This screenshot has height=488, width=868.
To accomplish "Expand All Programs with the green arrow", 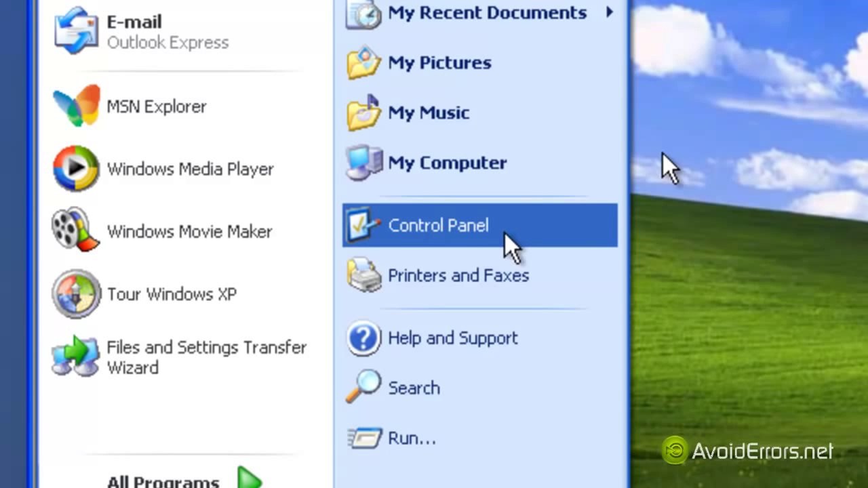I will click(250, 479).
